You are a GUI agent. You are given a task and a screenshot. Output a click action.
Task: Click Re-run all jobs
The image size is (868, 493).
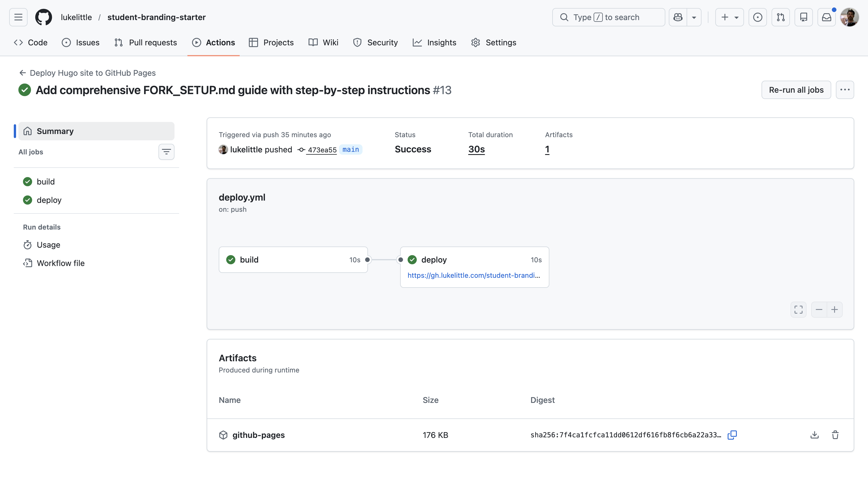click(796, 90)
